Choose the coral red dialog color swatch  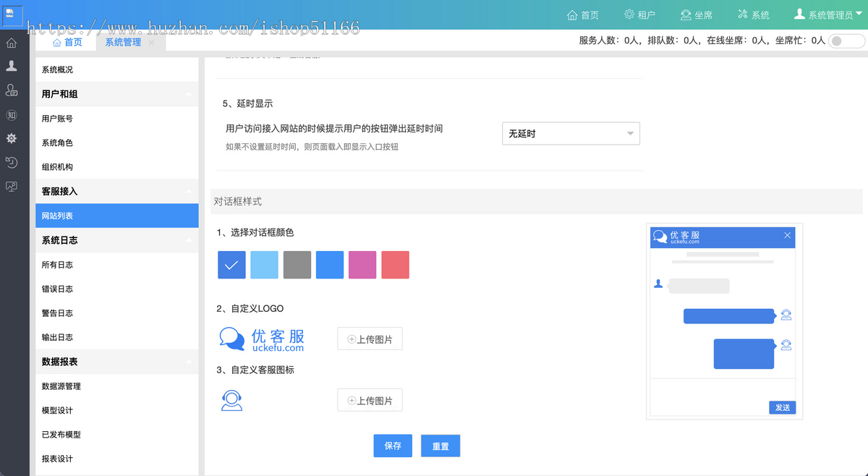[396, 265]
